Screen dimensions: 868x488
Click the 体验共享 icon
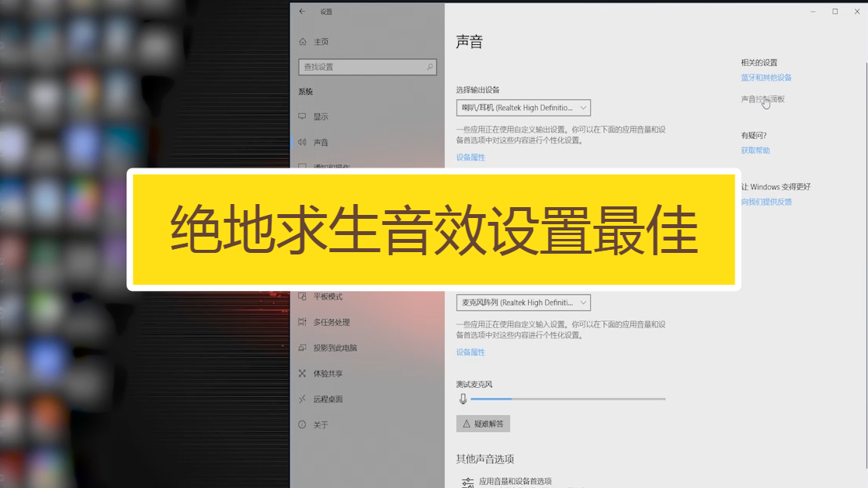302,373
